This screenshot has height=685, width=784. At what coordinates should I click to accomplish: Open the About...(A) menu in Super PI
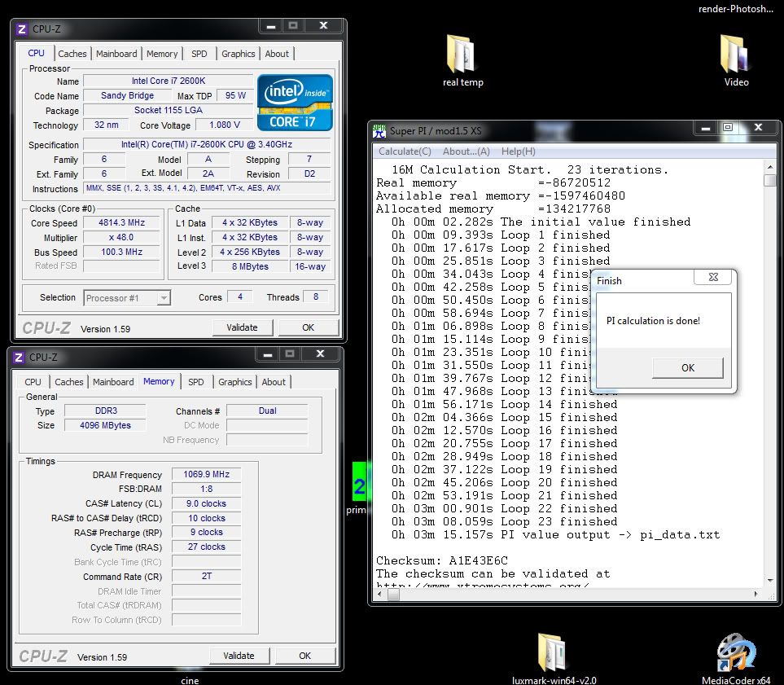[466, 151]
